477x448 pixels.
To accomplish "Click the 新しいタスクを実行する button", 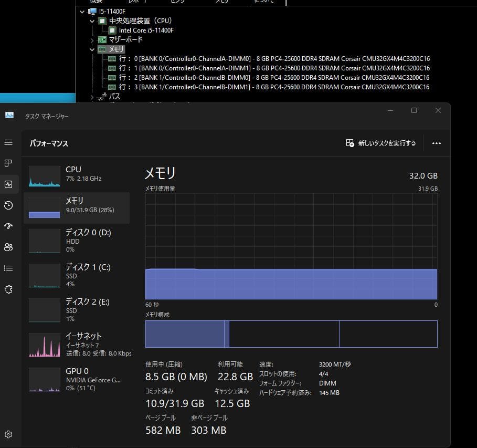I will (x=381, y=143).
